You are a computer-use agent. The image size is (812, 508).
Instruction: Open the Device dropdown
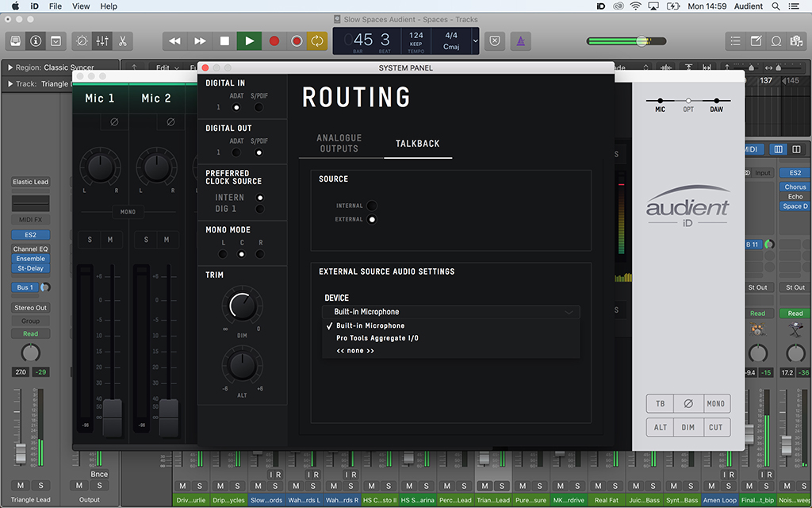(x=451, y=312)
